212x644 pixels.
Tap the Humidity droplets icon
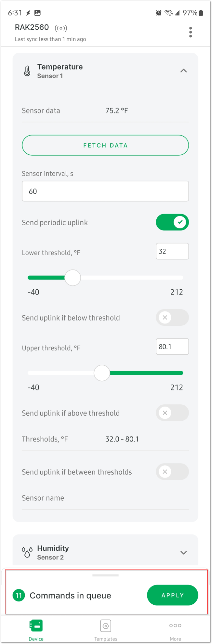(x=27, y=553)
